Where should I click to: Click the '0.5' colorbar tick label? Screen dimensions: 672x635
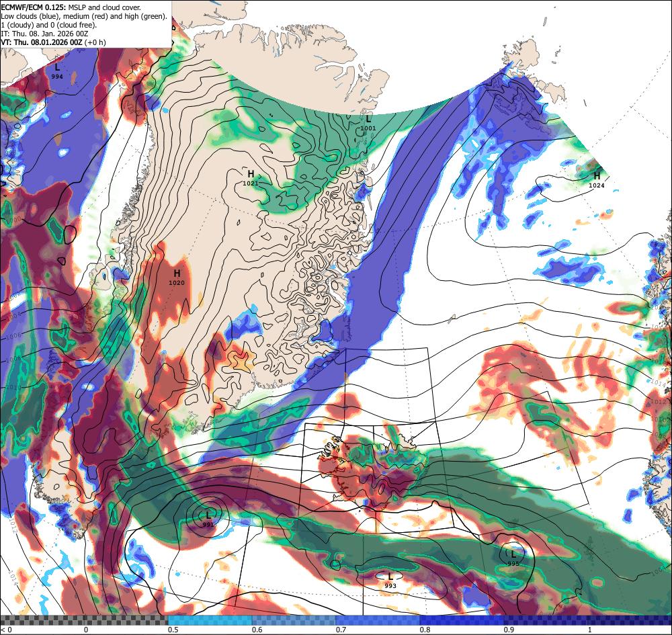pos(173,630)
